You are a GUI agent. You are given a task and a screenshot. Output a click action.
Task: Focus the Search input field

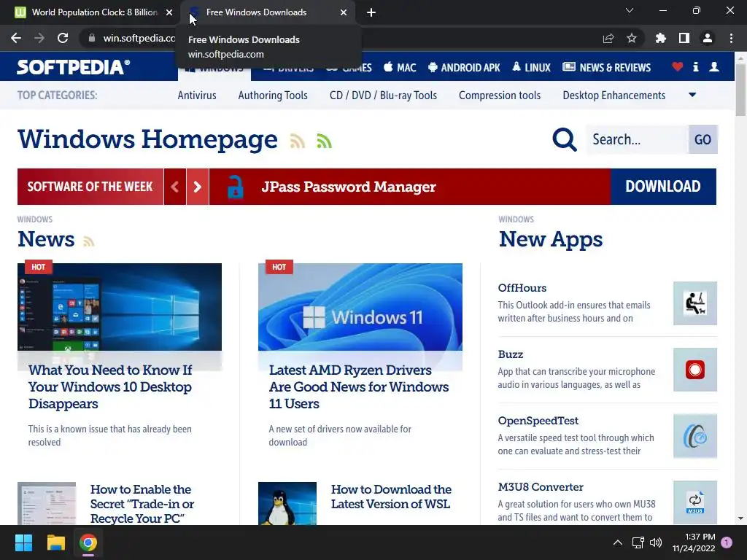pos(638,139)
